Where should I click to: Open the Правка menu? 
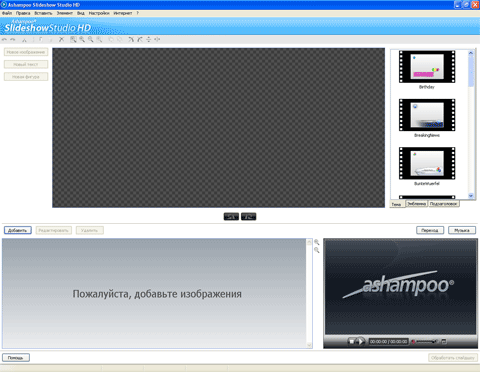click(23, 13)
